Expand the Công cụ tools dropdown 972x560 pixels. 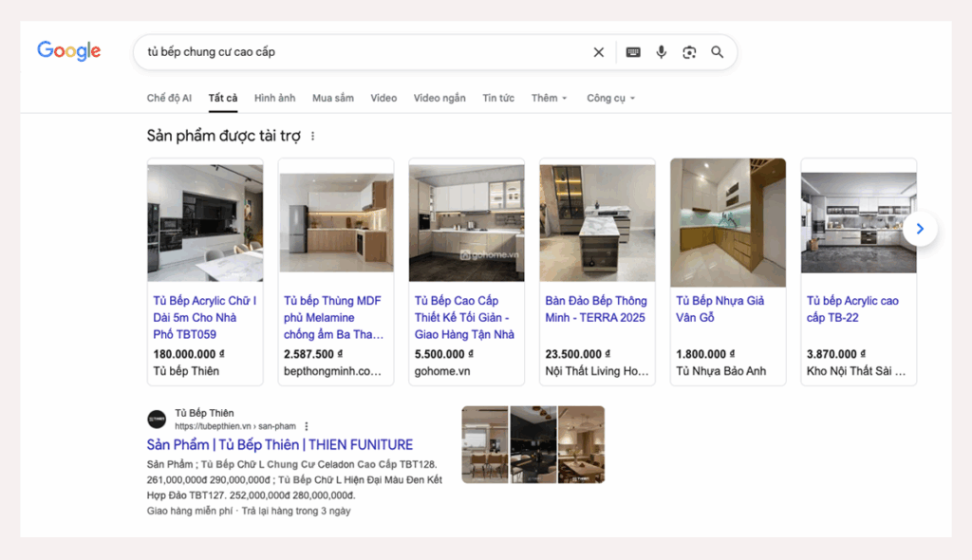610,98
